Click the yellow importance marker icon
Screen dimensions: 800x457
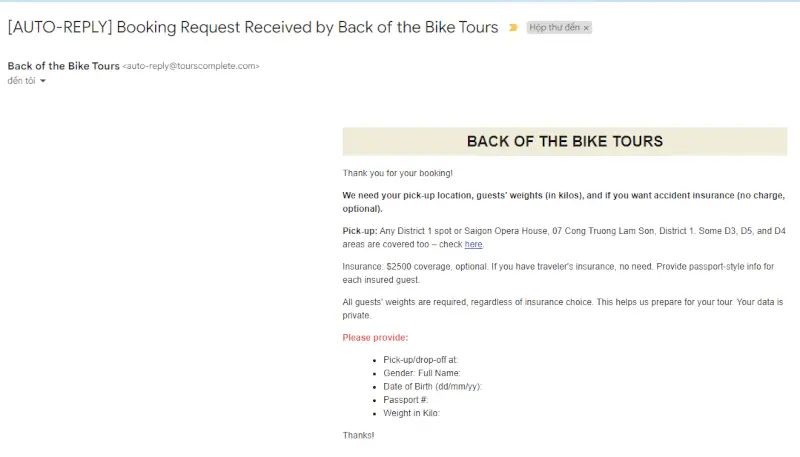point(513,28)
